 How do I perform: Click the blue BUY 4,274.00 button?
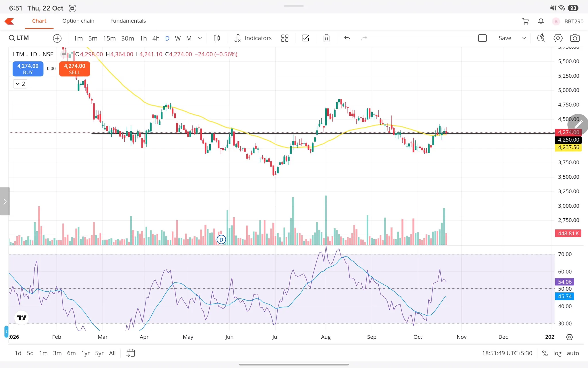pos(28,69)
